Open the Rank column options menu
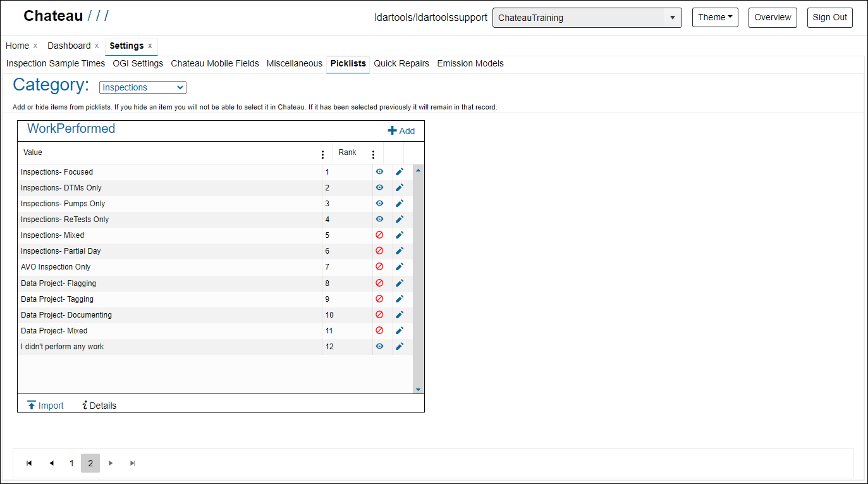 (373, 154)
